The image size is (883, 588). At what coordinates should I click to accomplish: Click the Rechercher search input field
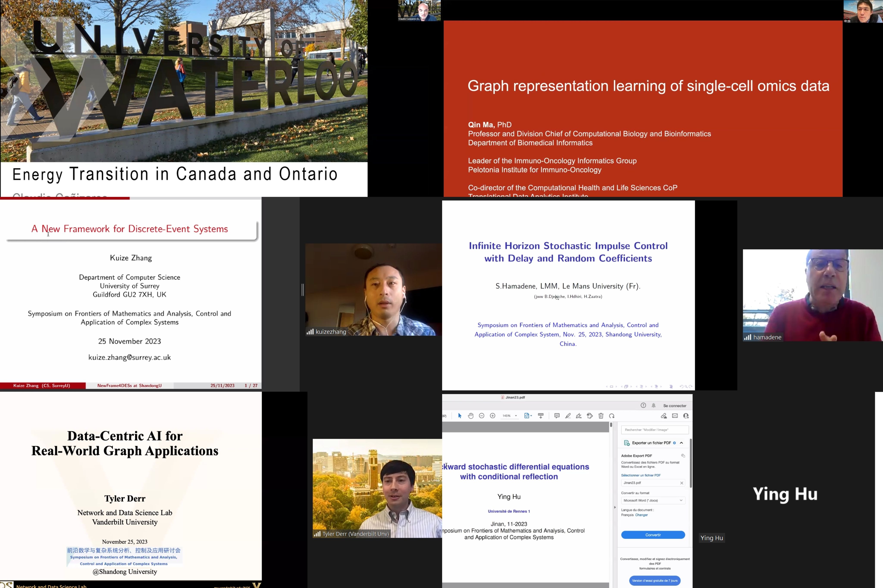654,430
